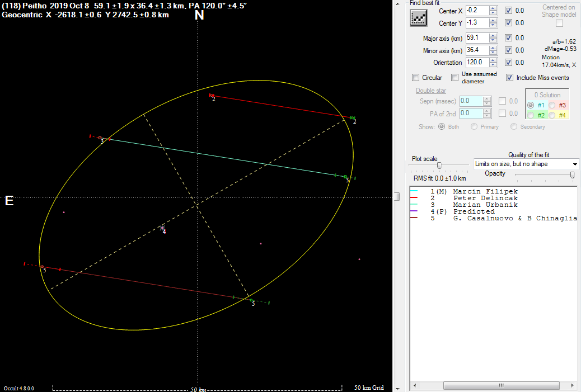Increase Major axis with the up arrow

tap(493, 36)
